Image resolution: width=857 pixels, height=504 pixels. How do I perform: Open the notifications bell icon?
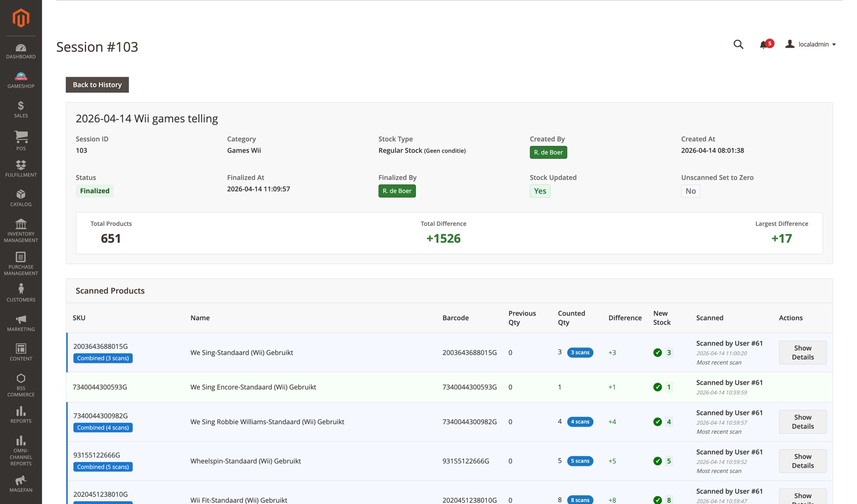(x=764, y=45)
